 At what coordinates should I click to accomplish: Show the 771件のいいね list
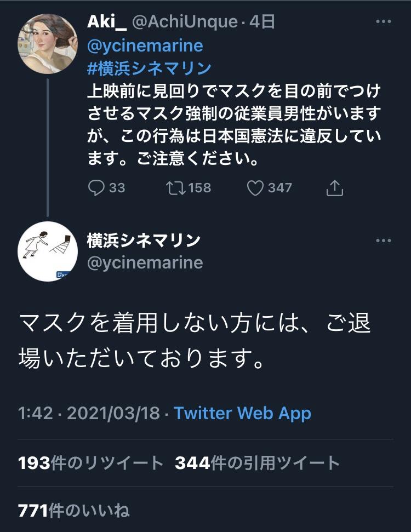tap(73, 511)
